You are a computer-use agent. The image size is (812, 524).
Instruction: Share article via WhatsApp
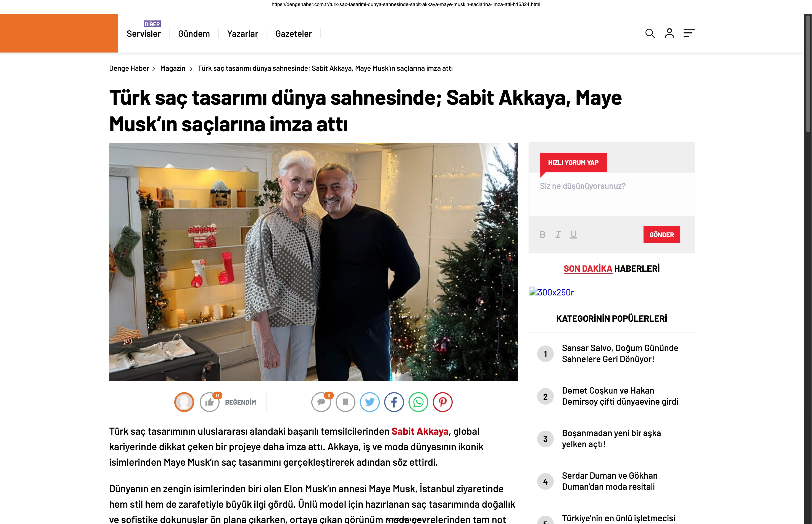click(418, 402)
